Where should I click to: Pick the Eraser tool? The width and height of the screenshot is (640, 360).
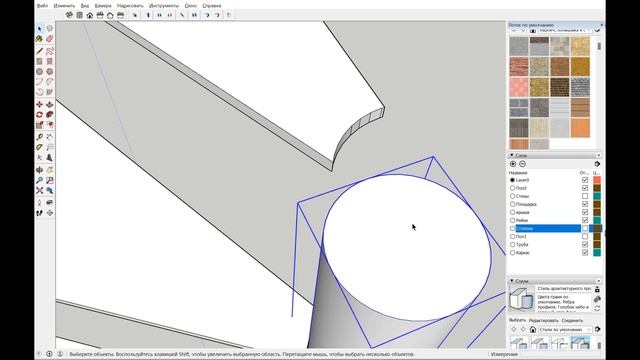point(49,39)
